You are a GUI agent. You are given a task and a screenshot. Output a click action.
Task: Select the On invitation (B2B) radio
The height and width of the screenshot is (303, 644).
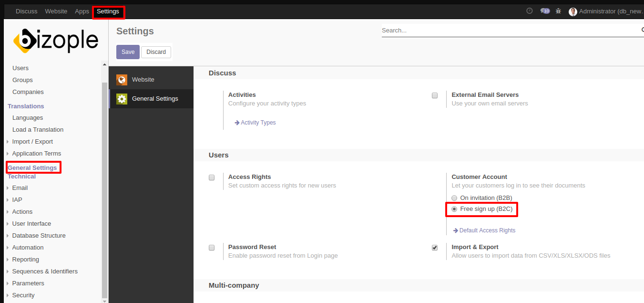pyautogui.click(x=454, y=198)
